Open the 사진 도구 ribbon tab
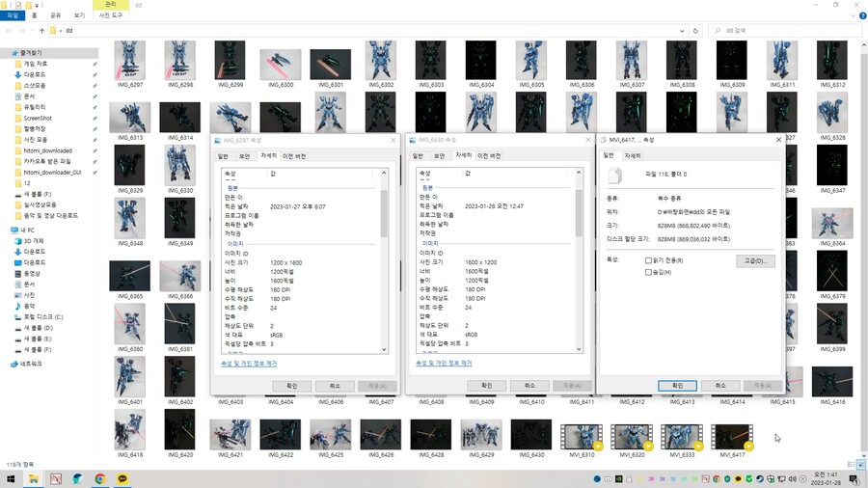The width and height of the screenshot is (868, 488). coord(111,15)
